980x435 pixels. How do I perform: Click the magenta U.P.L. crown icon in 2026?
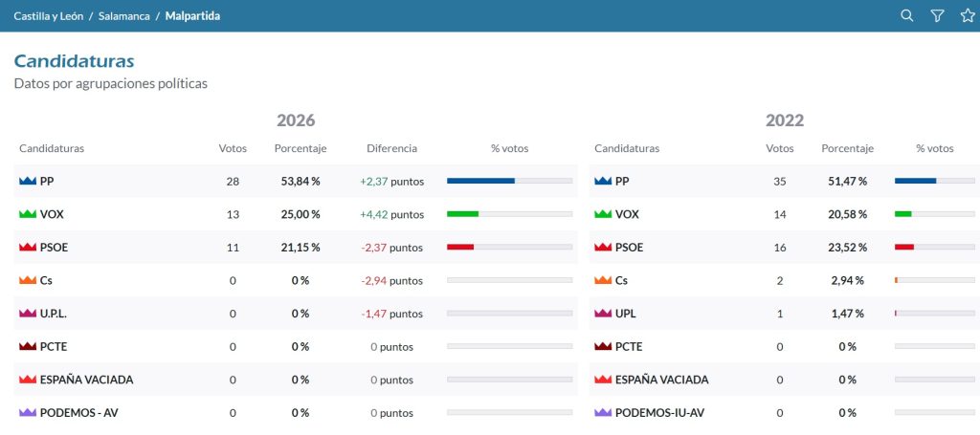(x=28, y=314)
